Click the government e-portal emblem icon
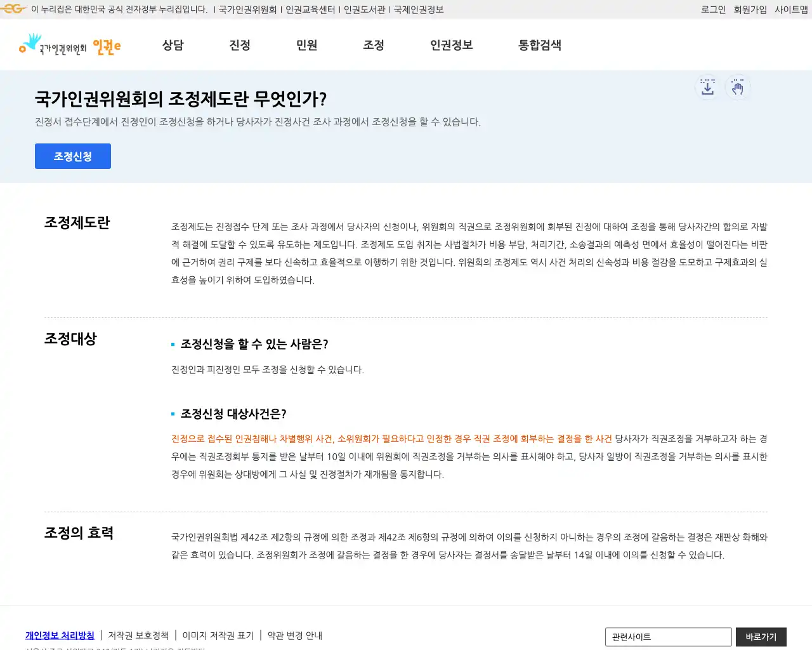 pyautogui.click(x=13, y=8)
